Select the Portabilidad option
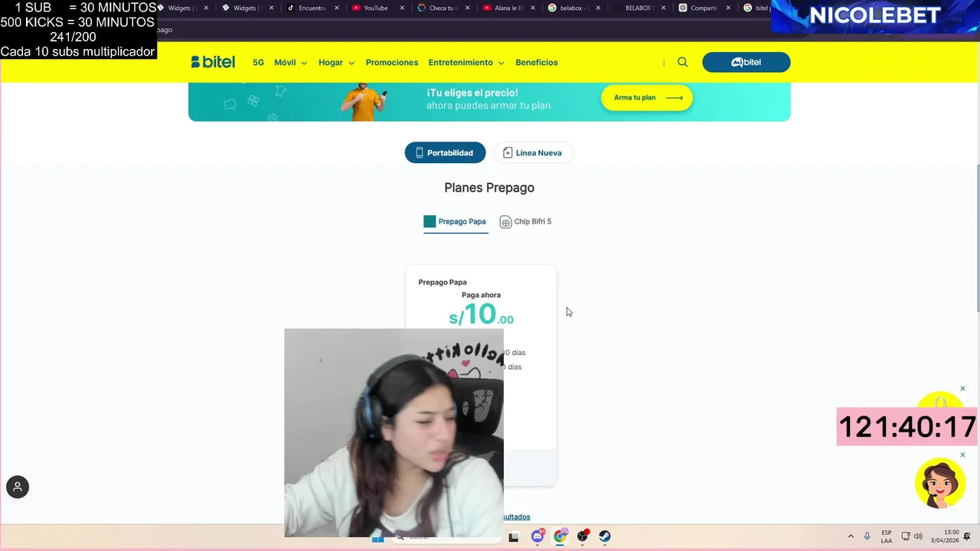The image size is (980, 551). point(445,152)
